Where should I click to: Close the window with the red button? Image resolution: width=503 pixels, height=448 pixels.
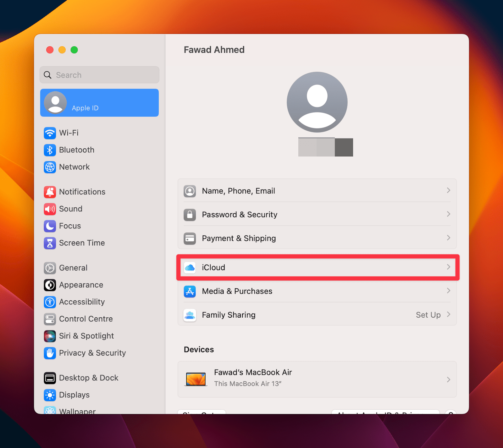pos(50,50)
